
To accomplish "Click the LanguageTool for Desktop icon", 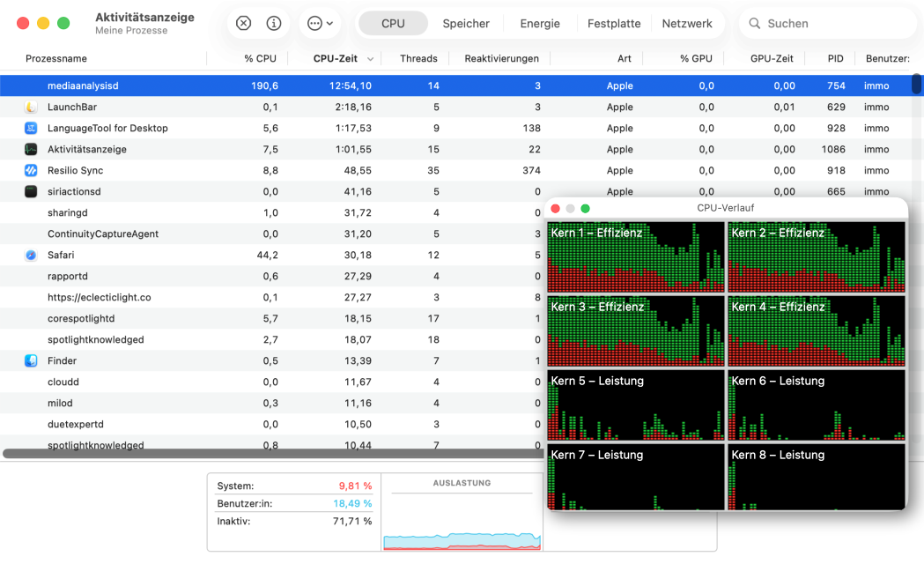I will 31,129.
